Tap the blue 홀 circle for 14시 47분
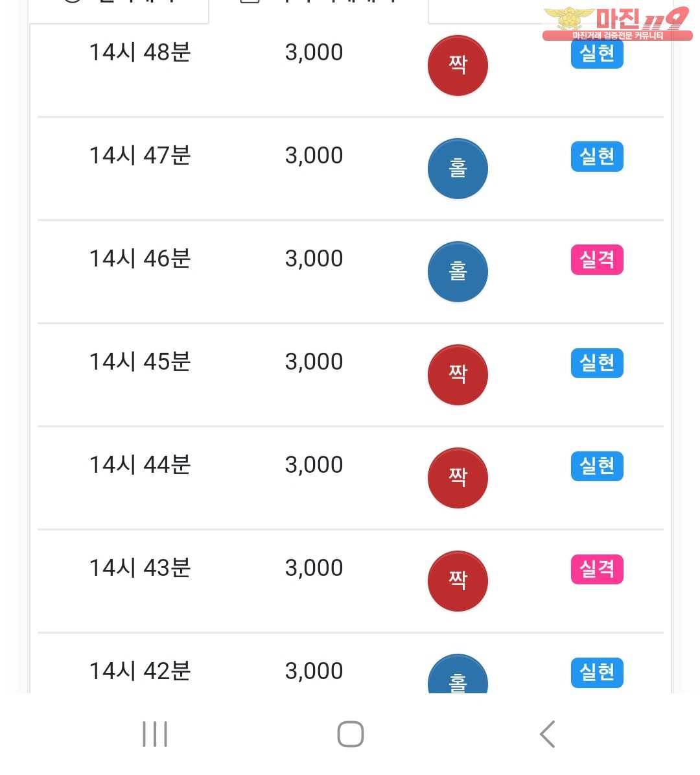Viewport: 700px width, 775px height. click(x=458, y=169)
